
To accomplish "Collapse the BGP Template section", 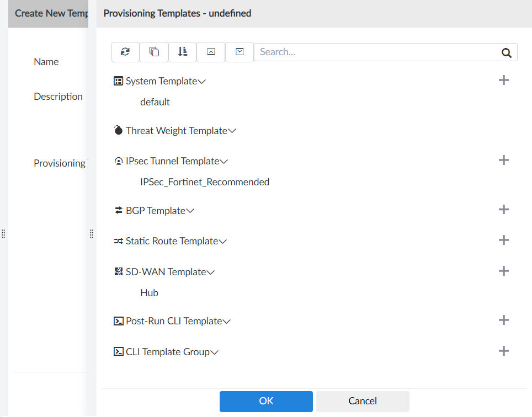I will point(190,210).
